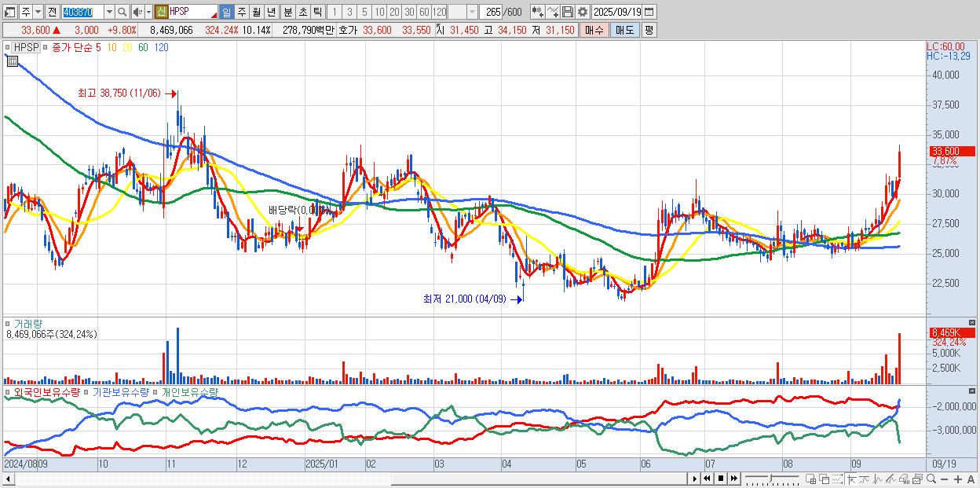Image resolution: width=980 pixels, height=488 pixels.
Task: Click the data grid icon below HPSP label
Action: 13,61
